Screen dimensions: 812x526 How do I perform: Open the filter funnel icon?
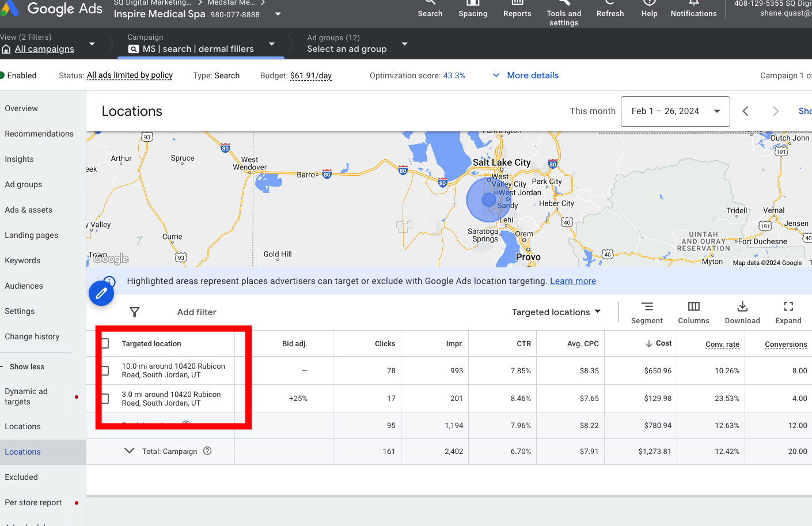[x=135, y=312]
